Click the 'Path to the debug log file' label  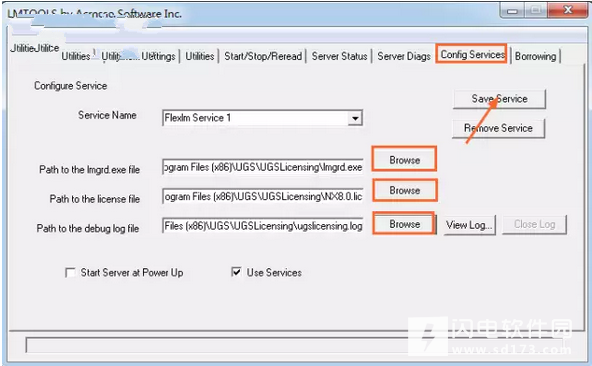tap(88, 229)
